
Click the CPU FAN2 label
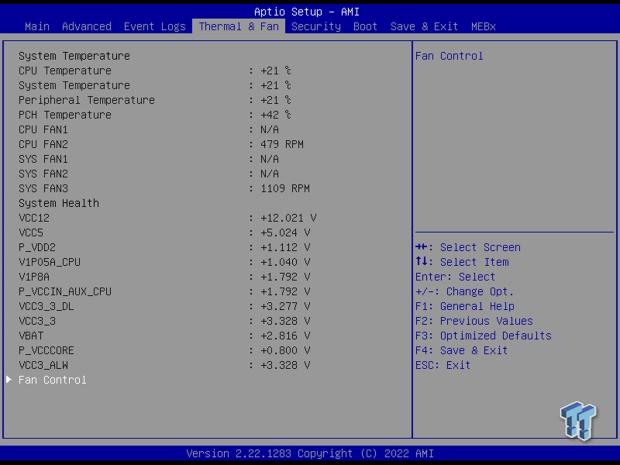[x=43, y=144]
